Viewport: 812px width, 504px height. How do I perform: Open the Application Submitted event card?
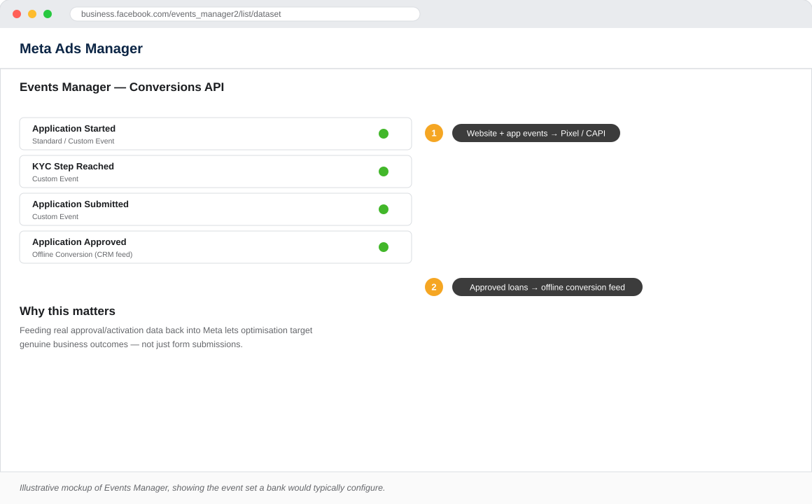pyautogui.click(x=216, y=209)
